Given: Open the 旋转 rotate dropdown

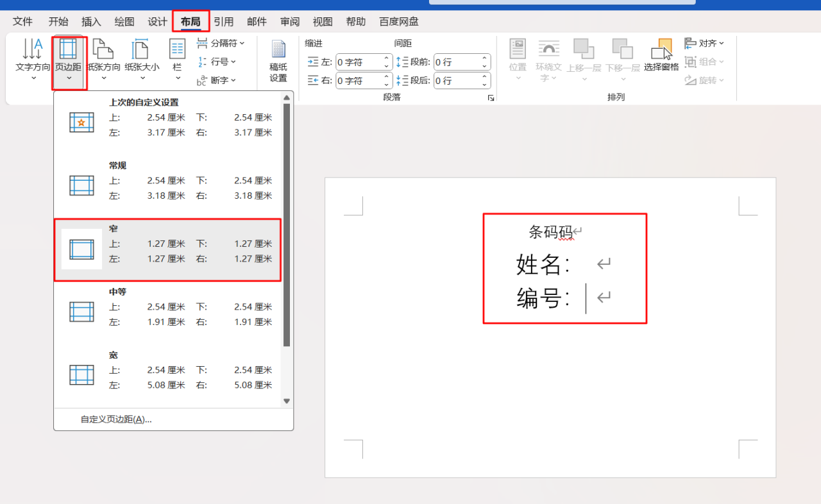Looking at the screenshot, I should (704, 80).
